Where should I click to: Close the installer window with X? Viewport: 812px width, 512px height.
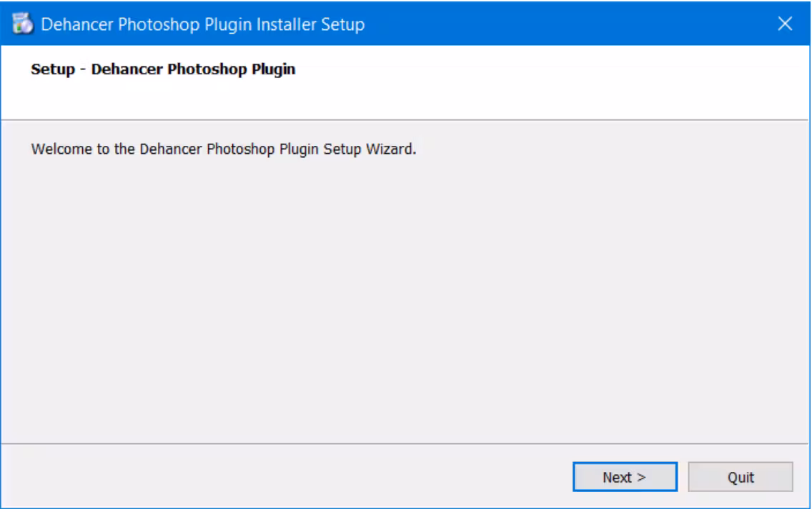pyautogui.click(x=785, y=24)
